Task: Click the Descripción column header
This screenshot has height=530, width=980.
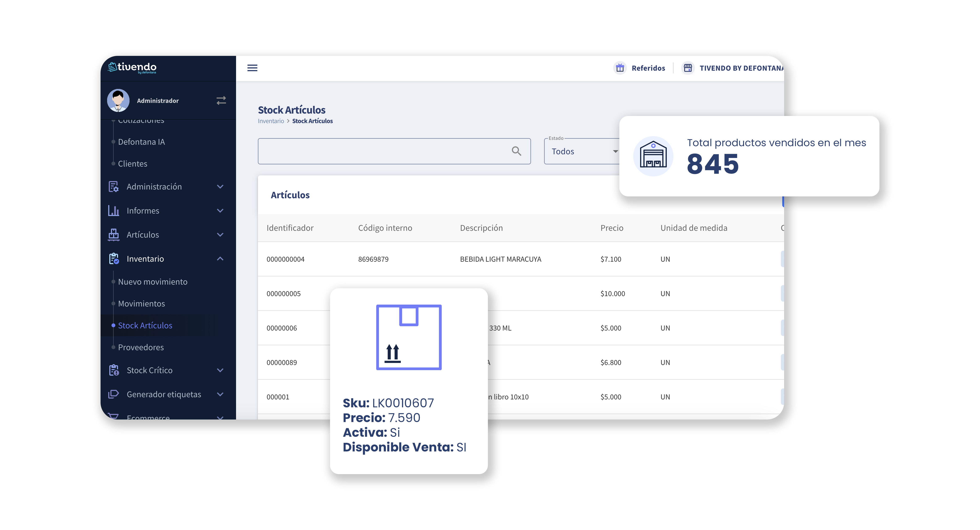Action: [481, 228]
